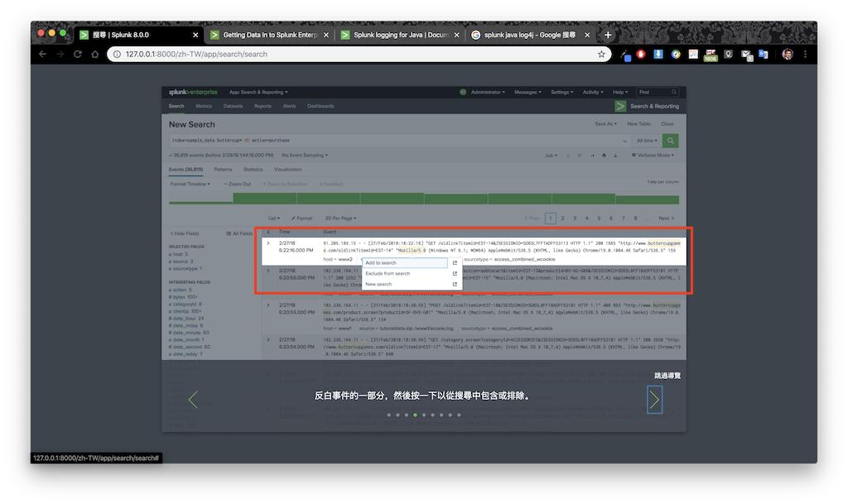Viewport: 848px width, 504px height.
Task: Switch to the Patterns results tab
Action: coord(223,170)
